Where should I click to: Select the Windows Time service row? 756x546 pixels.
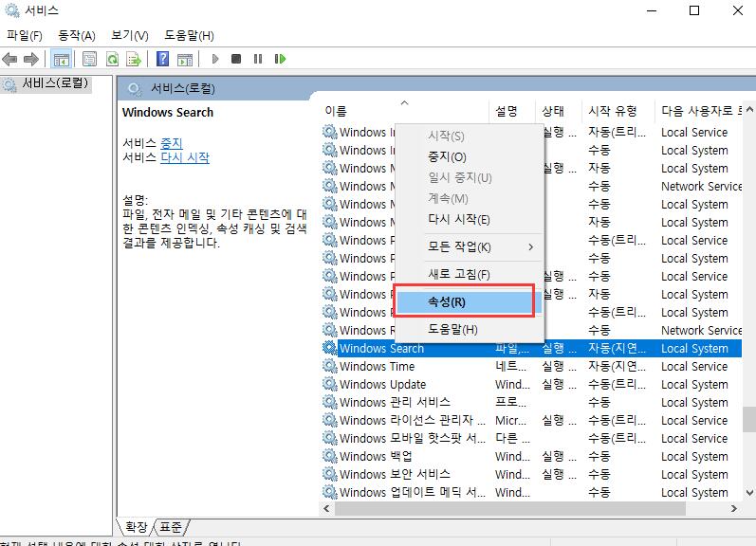532,366
